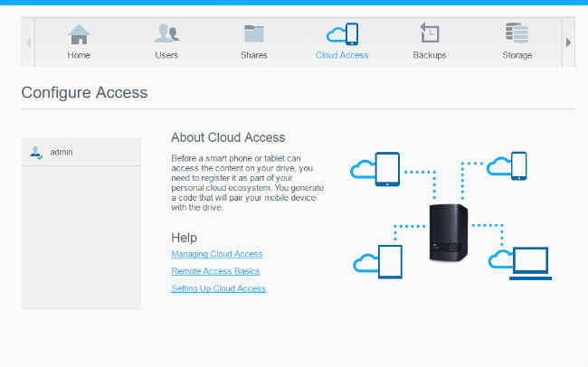588x367 pixels.
Task: Switch to the Storage tab label
Action: click(517, 55)
